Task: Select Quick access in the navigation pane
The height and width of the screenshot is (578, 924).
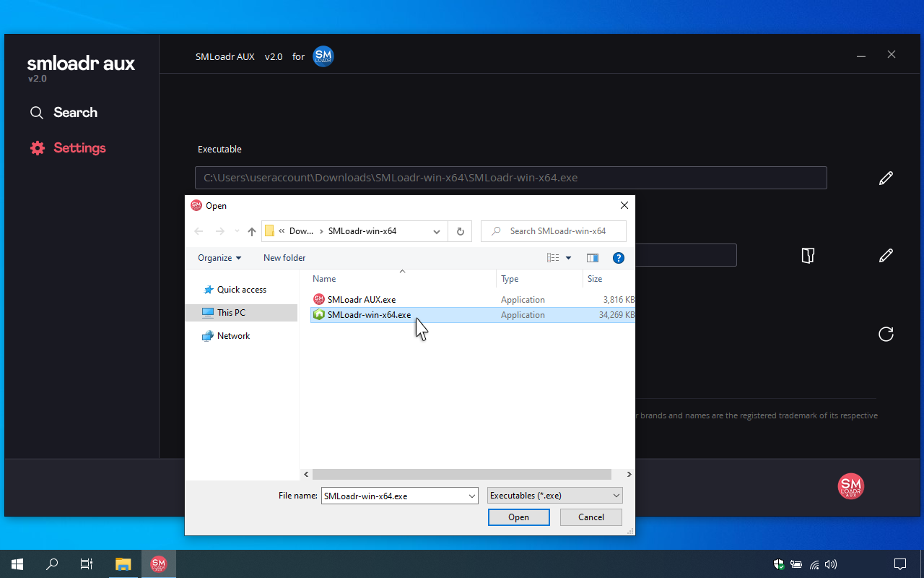Action: pos(242,290)
